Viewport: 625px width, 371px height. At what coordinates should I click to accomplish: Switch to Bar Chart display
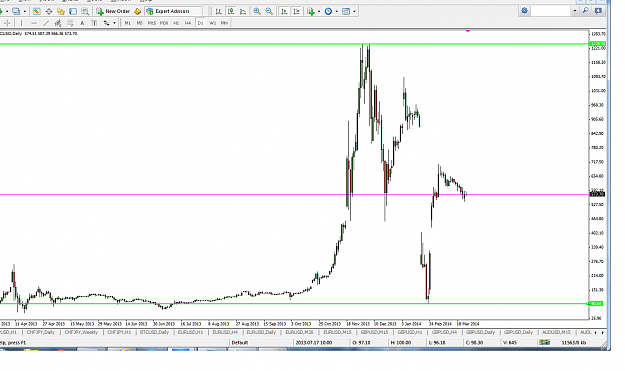[x=218, y=11]
